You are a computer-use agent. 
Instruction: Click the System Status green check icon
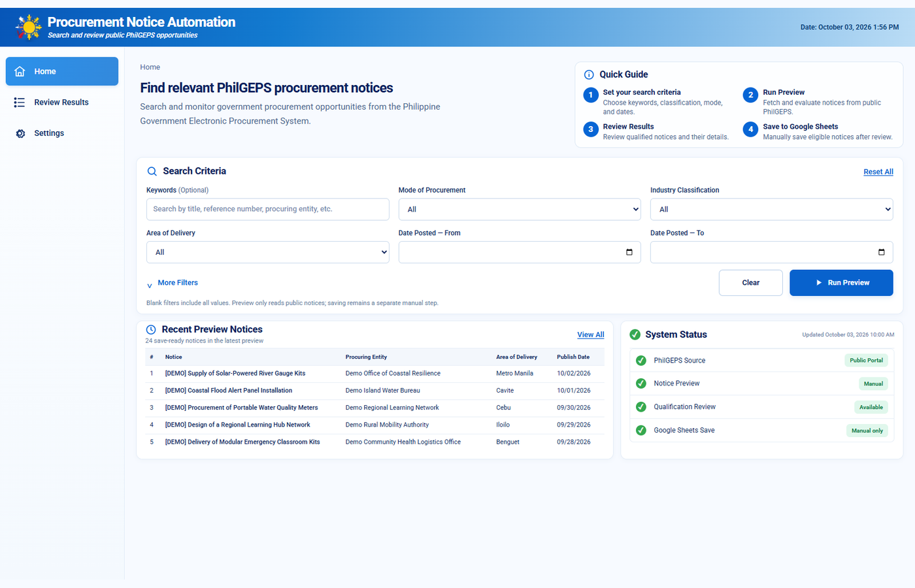tap(635, 335)
